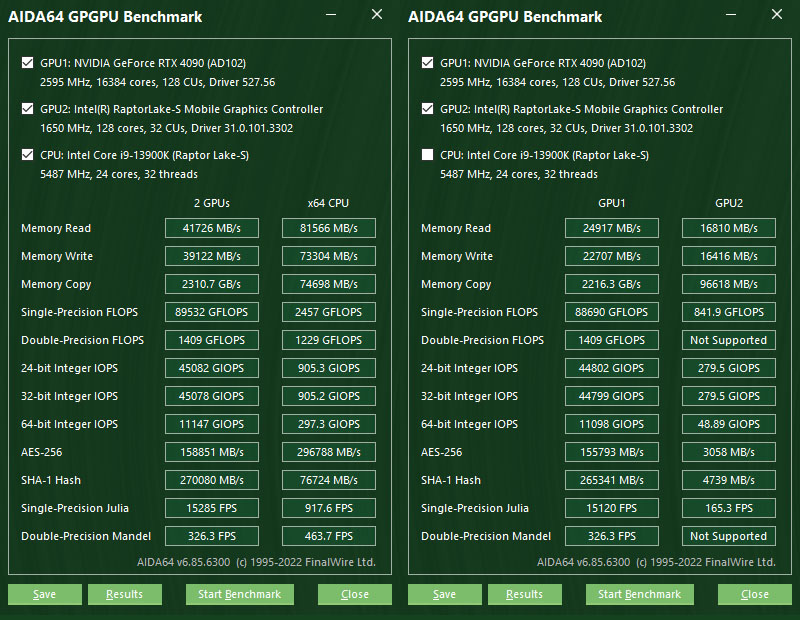Uncheck the checked Intel Core i9-13900K CPU box
This screenshot has height=620, width=800.
[28, 155]
